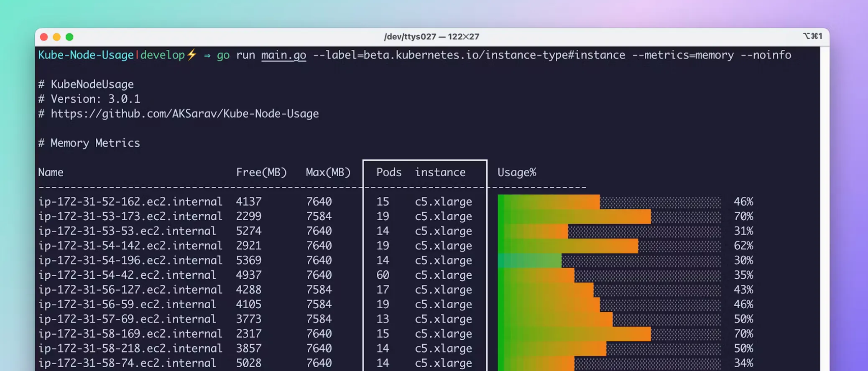Click the terminal vertical scrollbar
The image size is (868, 371).
tap(825, 208)
